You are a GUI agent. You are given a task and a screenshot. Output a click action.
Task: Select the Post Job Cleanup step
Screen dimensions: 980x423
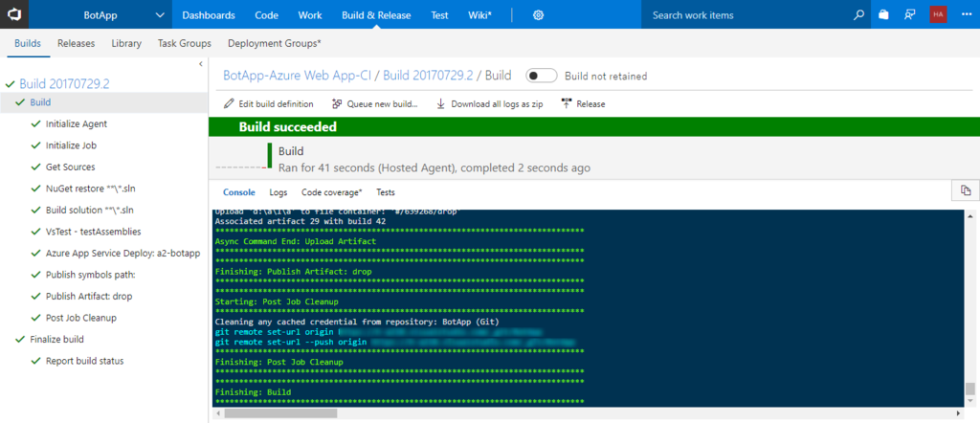[81, 318]
